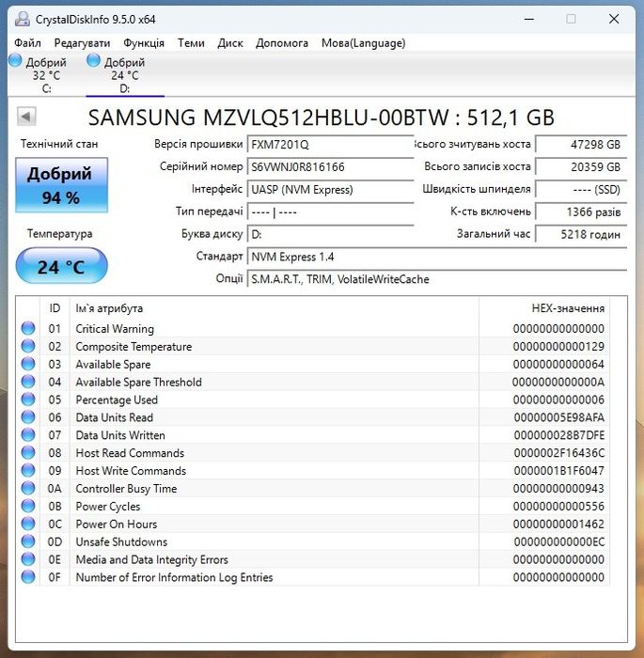Open the Мова(Language) menu
Image resolution: width=644 pixels, height=658 pixels.
tap(364, 43)
